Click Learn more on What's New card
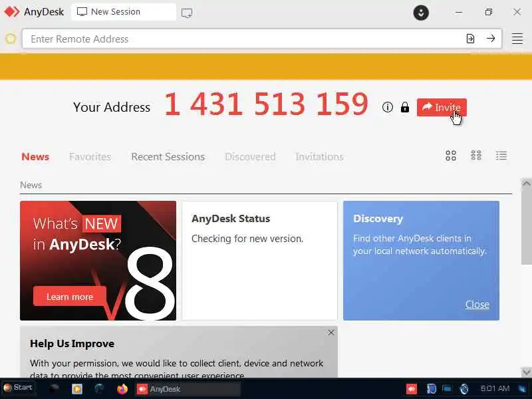Screen dimensions: 532x399 [70, 297]
